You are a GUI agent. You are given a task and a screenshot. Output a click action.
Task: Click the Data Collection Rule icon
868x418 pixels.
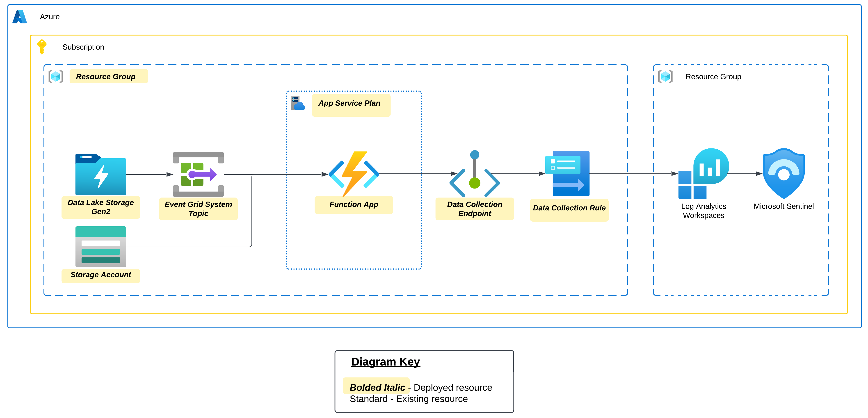click(567, 173)
